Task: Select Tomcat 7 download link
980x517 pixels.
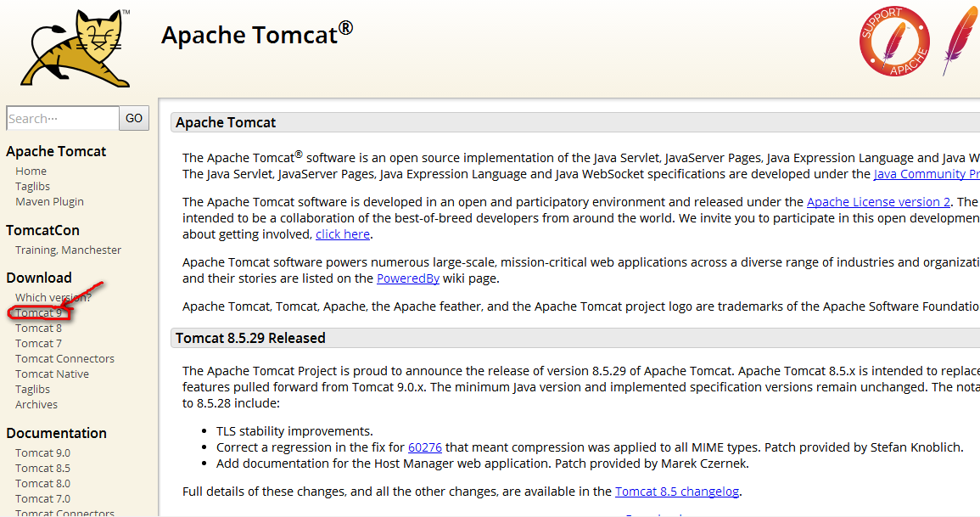Action: point(39,343)
